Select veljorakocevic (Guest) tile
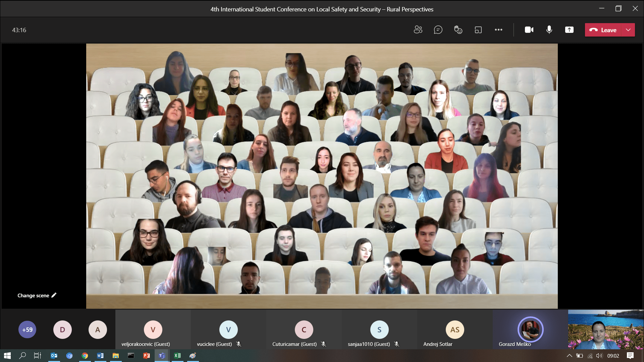This screenshot has width=644, height=362. pyautogui.click(x=153, y=329)
